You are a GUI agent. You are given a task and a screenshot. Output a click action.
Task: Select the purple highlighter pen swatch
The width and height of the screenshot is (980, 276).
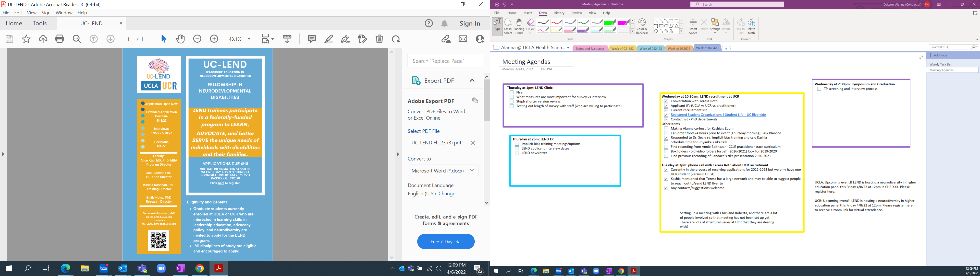[583, 30]
